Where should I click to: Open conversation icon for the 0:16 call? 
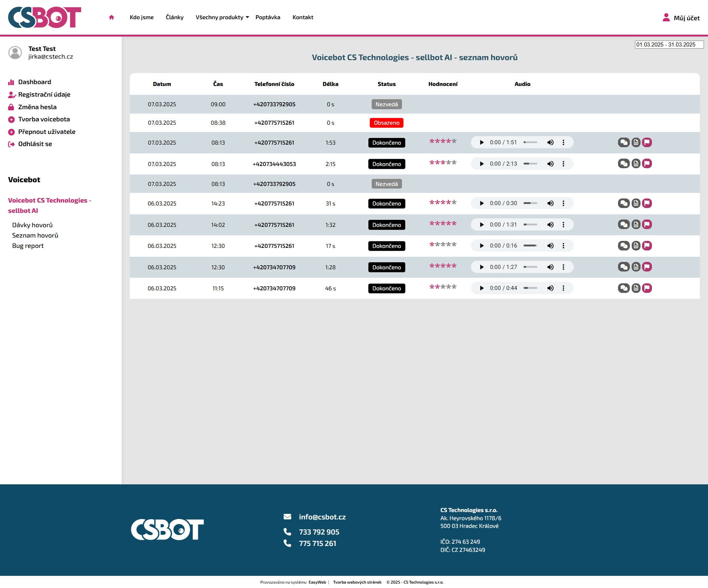[624, 246]
